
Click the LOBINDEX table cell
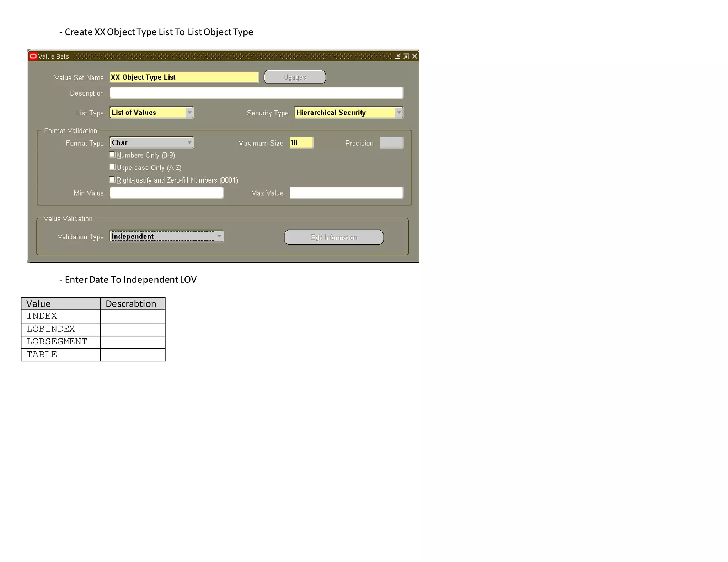point(61,329)
